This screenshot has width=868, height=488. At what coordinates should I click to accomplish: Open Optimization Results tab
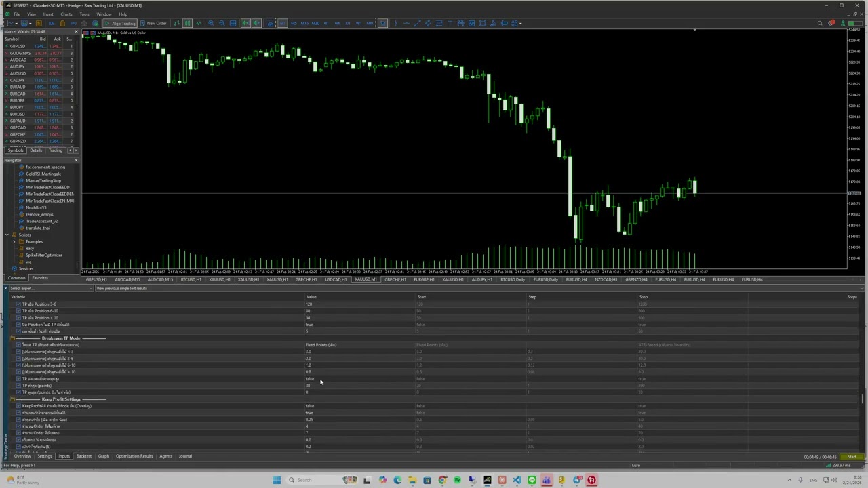coord(134,456)
